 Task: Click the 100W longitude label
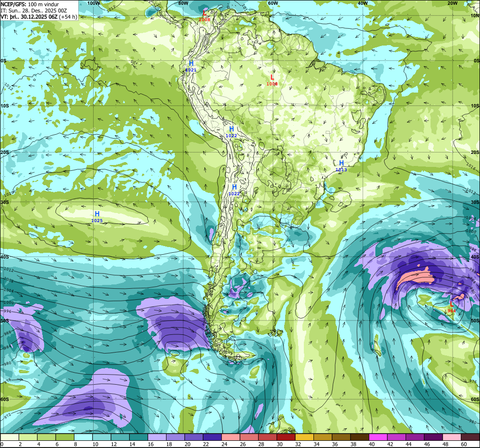[x=94, y=3]
